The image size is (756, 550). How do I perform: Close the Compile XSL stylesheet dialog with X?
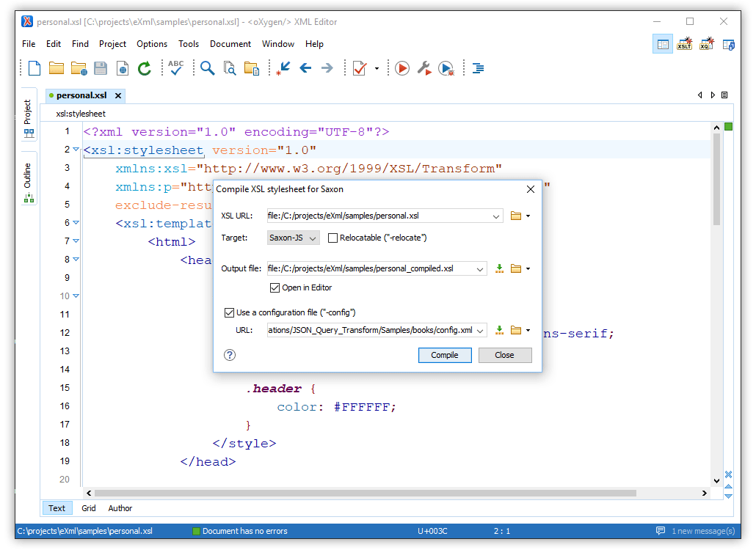(531, 189)
